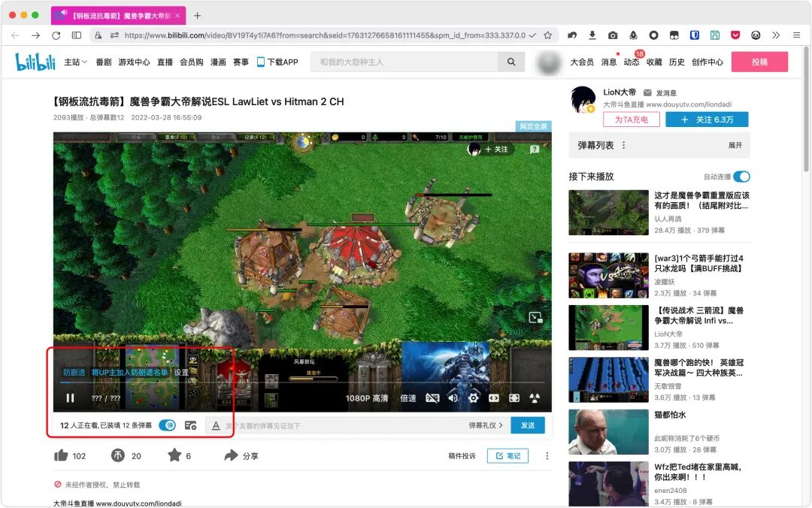Screen dimensions: 812x508
Task: Open '魔兽哪个跑的快' recommended video thumbnail
Action: pos(608,379)
